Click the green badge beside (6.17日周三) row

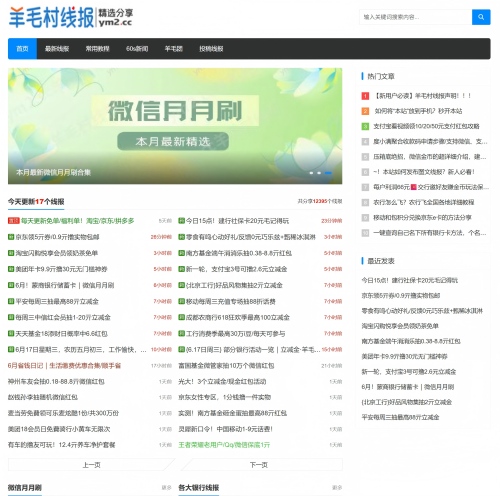tap(181, 349)
